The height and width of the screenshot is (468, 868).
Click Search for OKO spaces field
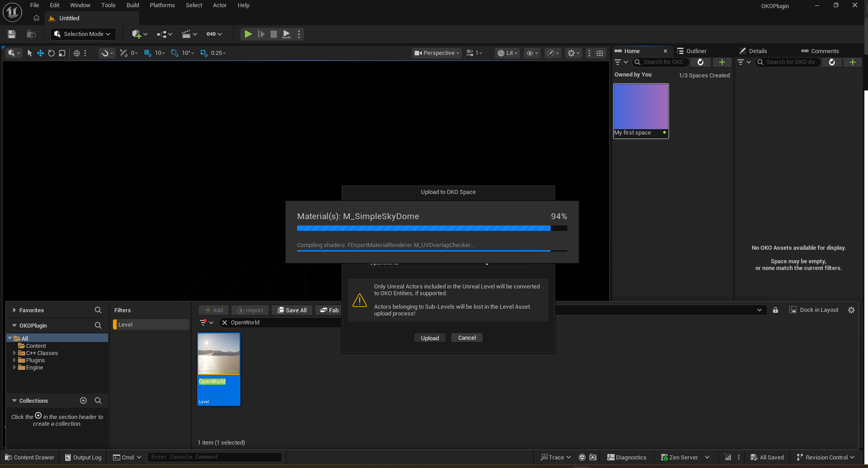pos(661,62)
